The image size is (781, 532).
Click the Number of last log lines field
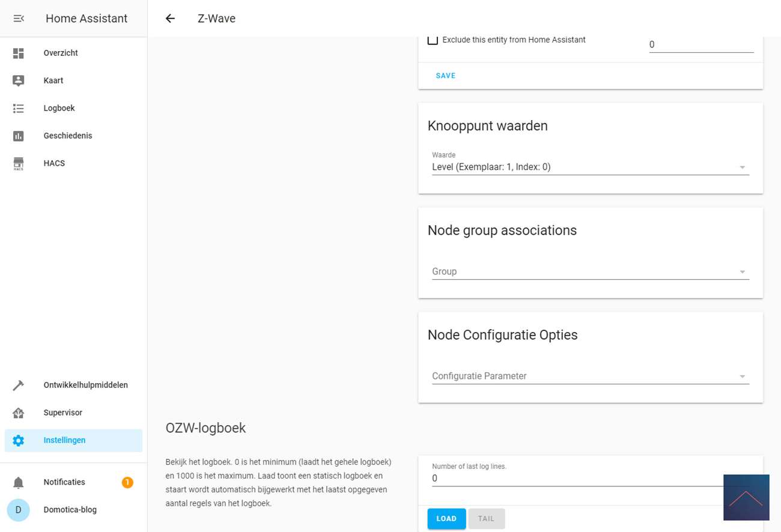tap(577, 479)
